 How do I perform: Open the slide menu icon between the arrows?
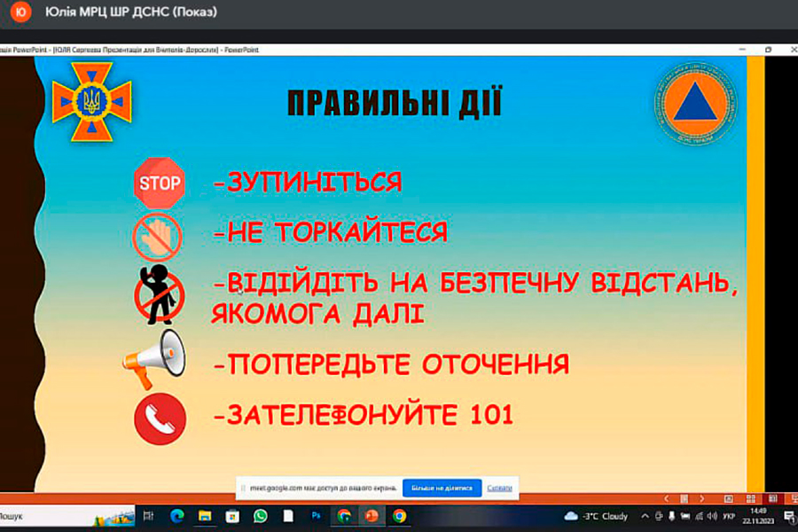coord(684,498)
